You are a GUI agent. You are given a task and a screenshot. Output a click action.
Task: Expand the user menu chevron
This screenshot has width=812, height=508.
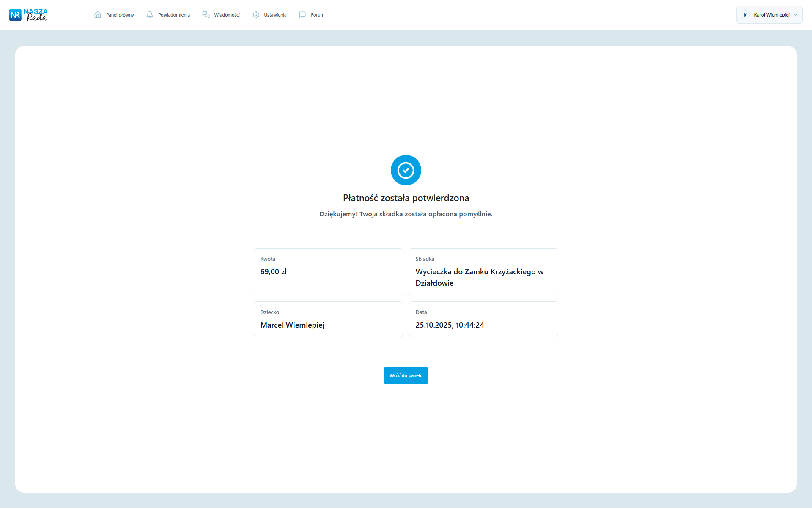pos(796,15)
